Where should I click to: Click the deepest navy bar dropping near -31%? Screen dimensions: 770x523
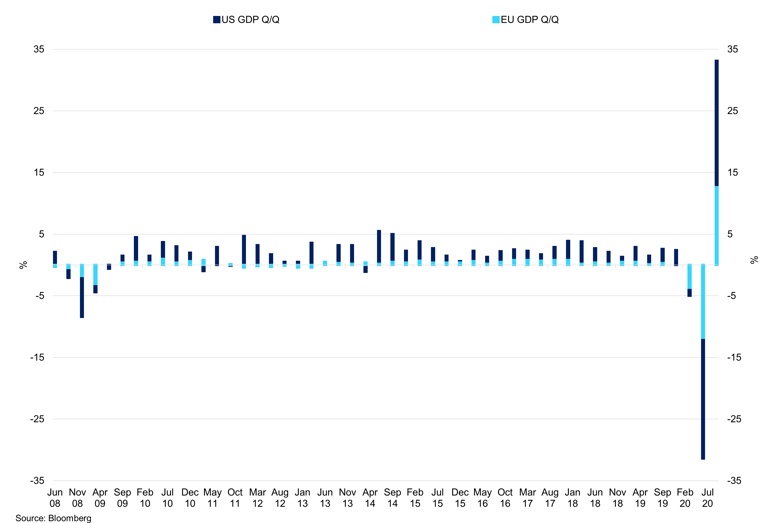(704, 400)
